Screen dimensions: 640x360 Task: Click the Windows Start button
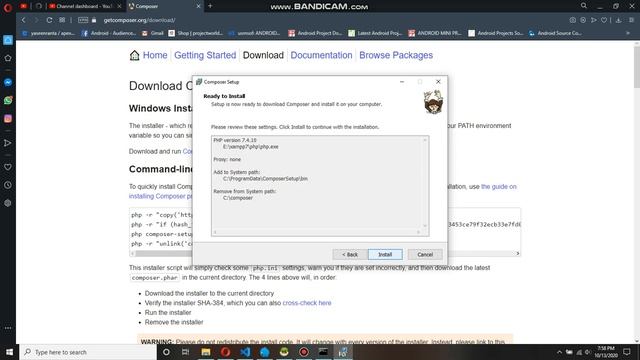9,352
